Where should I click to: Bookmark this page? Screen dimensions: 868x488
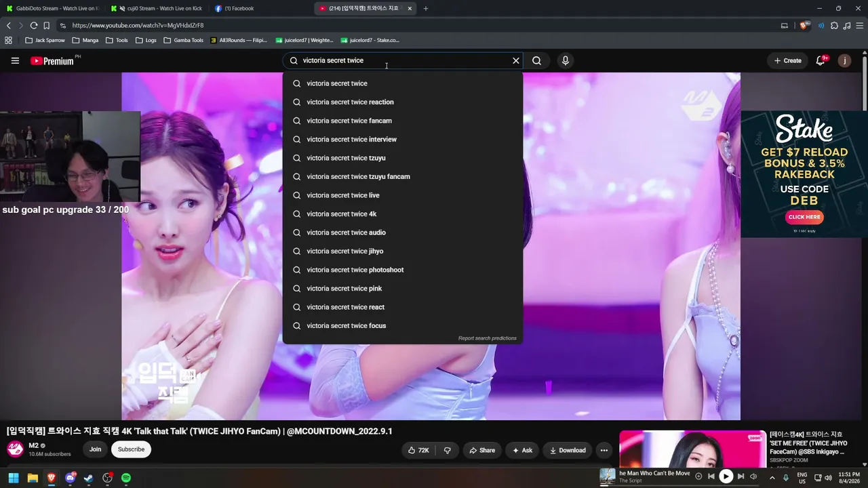click(47, 25)
